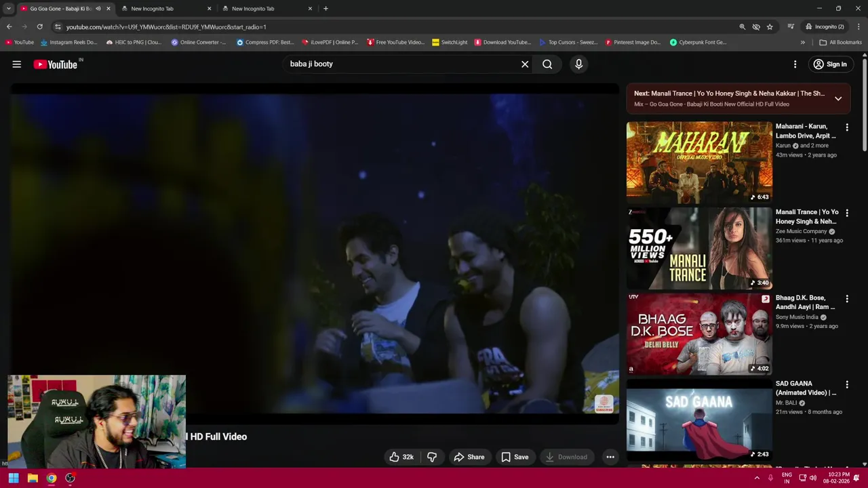Open Mr. BALI channel link
The height and width of the screenshot is (488, 868).
coord(786,403)
